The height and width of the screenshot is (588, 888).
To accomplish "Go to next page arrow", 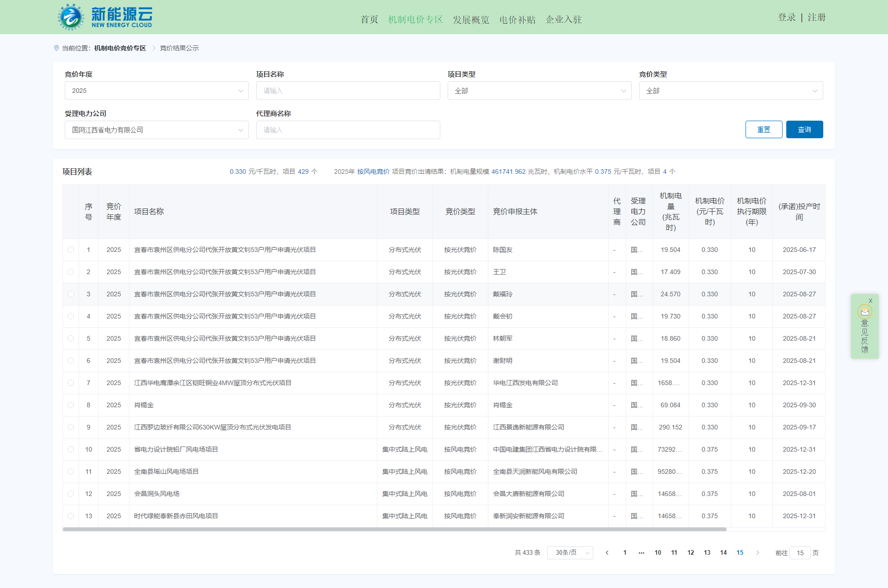I will (758, 553).
